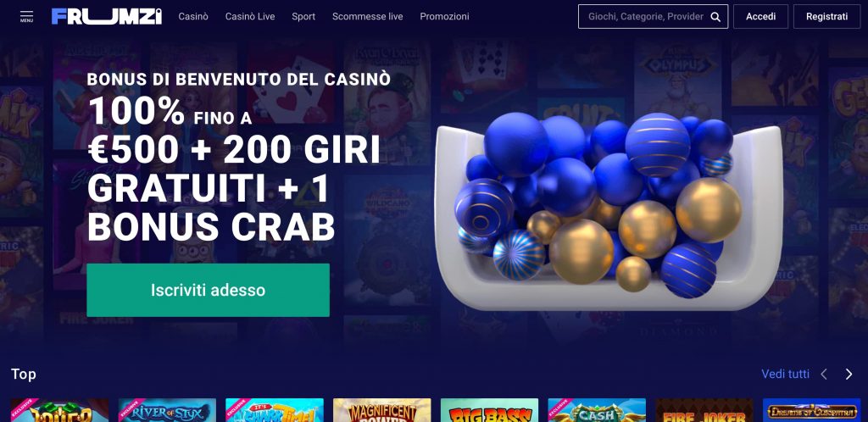The image size is (868, 422).
Task: Show next Top games with right arrow
Action: click(849, 375)
